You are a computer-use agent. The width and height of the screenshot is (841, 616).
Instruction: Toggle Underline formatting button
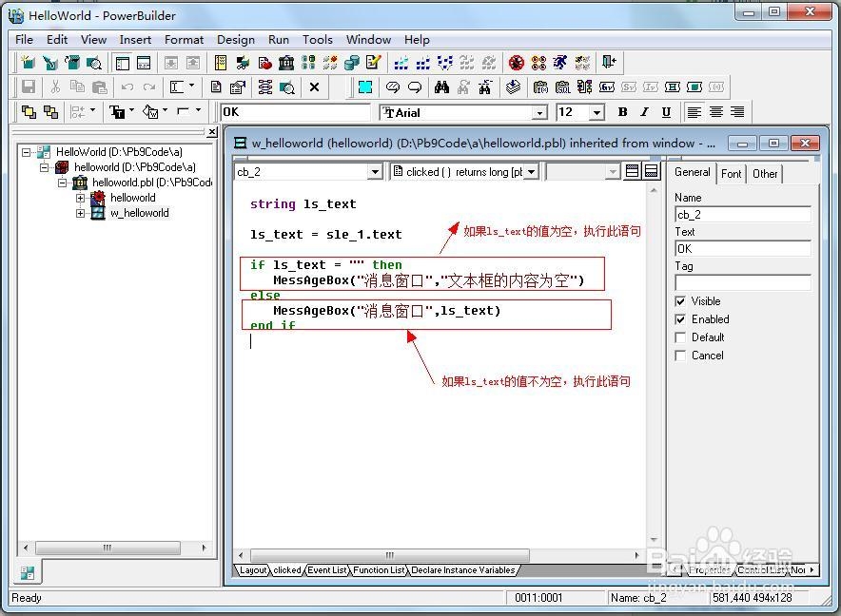click(666, 112)
